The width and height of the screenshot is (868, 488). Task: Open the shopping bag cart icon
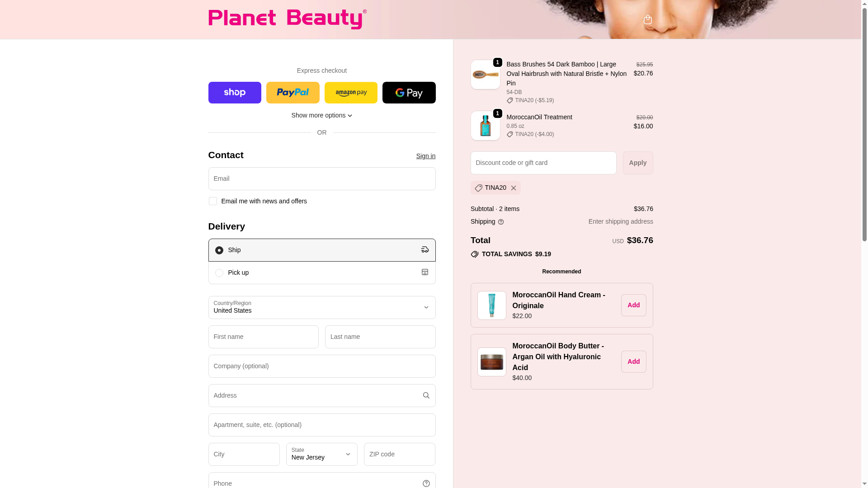647,19
